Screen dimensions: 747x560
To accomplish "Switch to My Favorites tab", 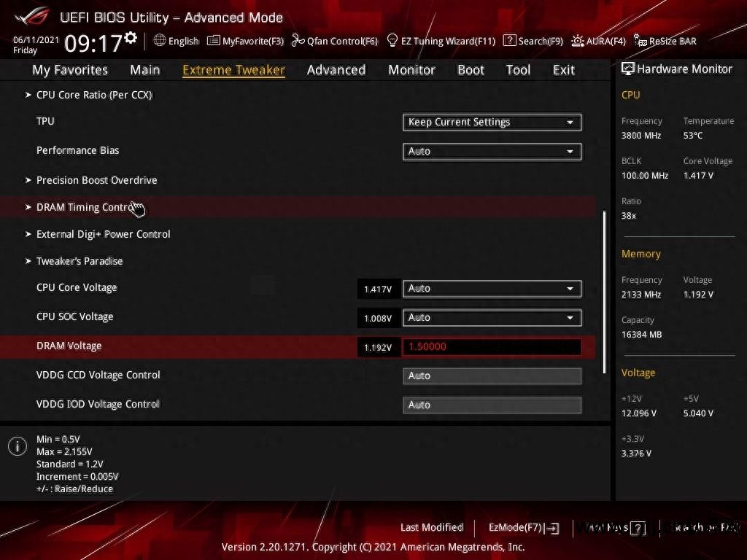I will (x=70, y=70).
